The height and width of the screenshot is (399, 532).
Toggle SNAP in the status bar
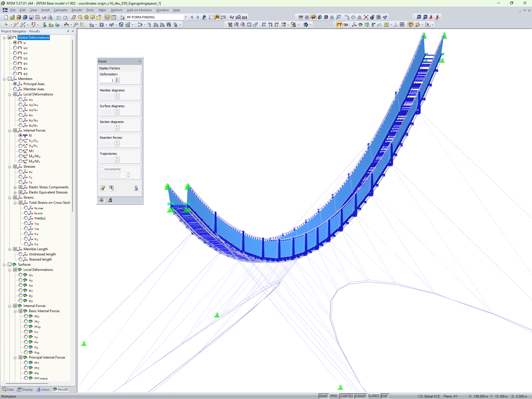pos(323,396)
